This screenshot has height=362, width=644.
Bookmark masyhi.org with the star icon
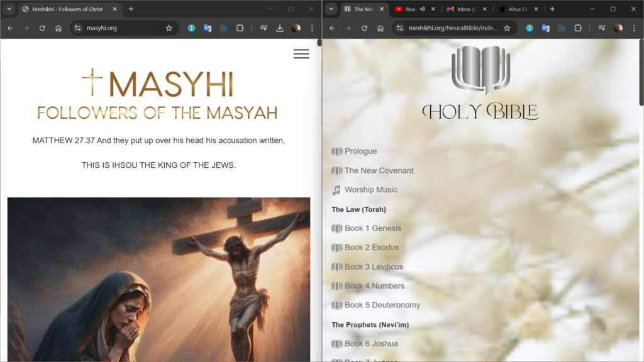(x=169, y=28)
